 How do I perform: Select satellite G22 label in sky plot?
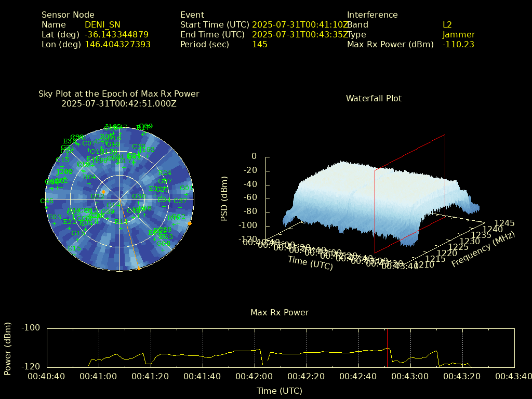pyautogui.click(x=96, y=196)
